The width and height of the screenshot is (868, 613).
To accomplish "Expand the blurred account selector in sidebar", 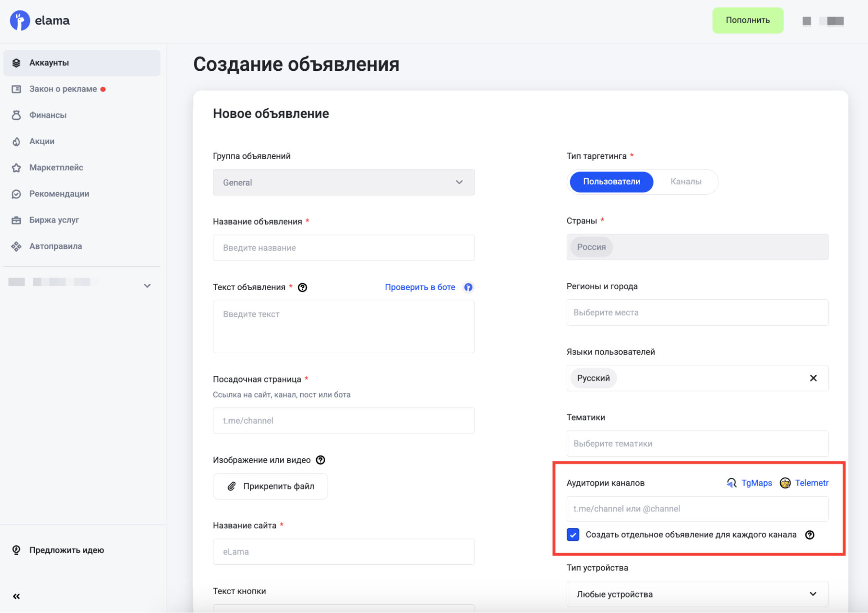I will coord(147,285).
